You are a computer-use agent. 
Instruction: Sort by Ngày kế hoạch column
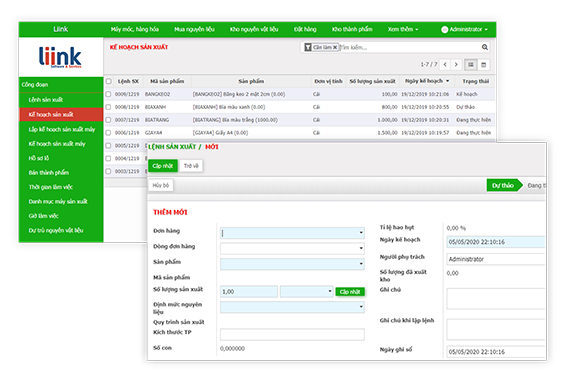point(427,81)
